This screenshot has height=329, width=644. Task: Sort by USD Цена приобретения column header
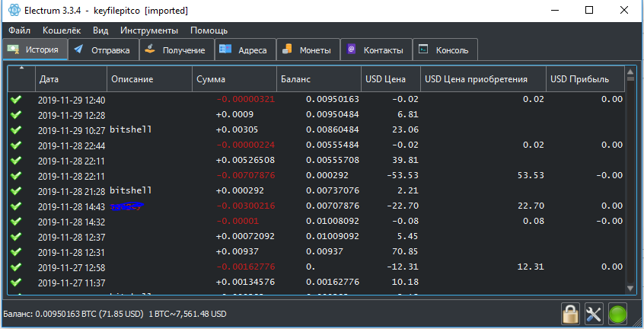click(483, 79)
